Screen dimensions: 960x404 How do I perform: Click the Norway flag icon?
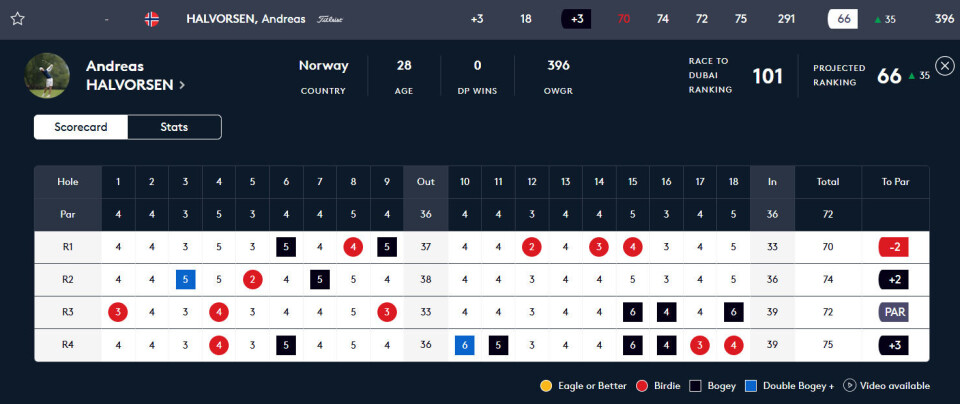pyautogui.click(x=152, y=19)
